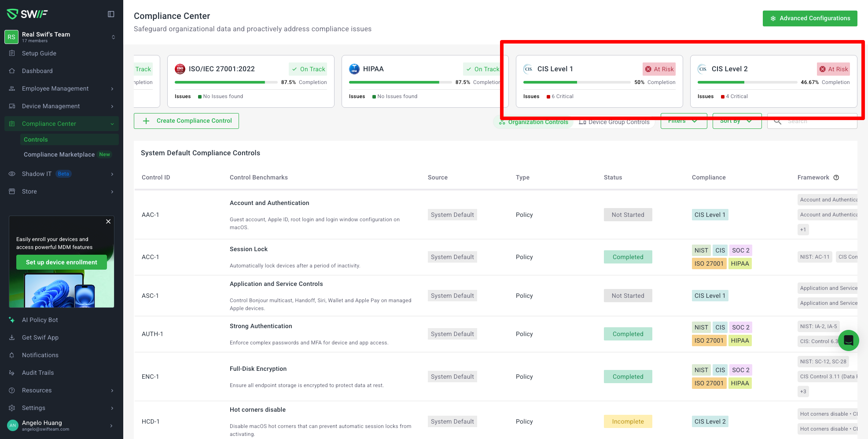868x439 pixels.
Task: Collapse the sidebar panel icon
Action: [x=111, y=14]
